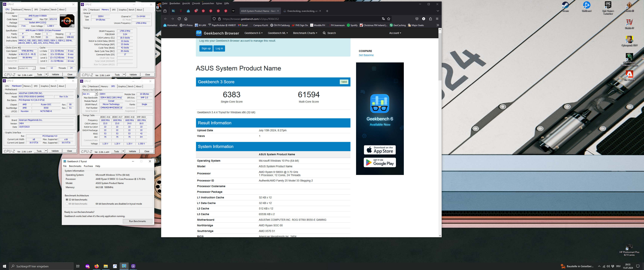Open the volume control in system tray
644x270 pixels.
[608, 266]
